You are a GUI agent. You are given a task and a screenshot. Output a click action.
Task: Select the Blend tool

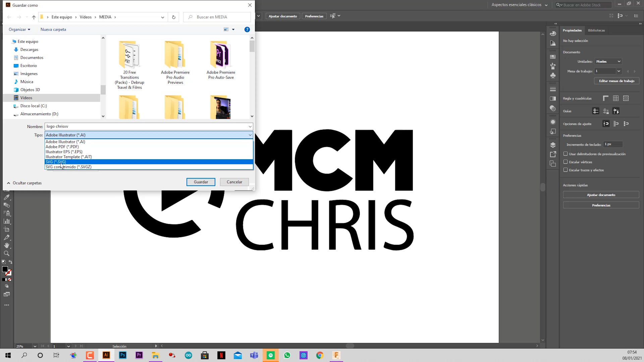coord(6,205)
